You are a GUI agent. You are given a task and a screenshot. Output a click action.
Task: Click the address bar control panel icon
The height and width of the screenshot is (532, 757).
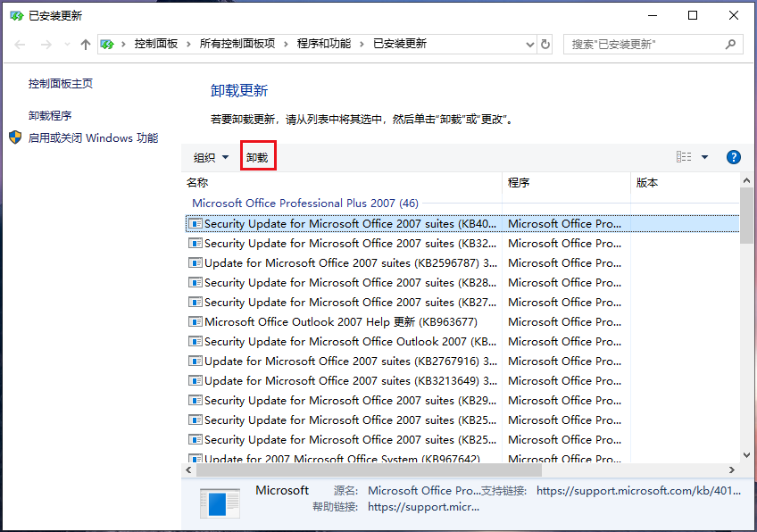click(x=107, y=45)
